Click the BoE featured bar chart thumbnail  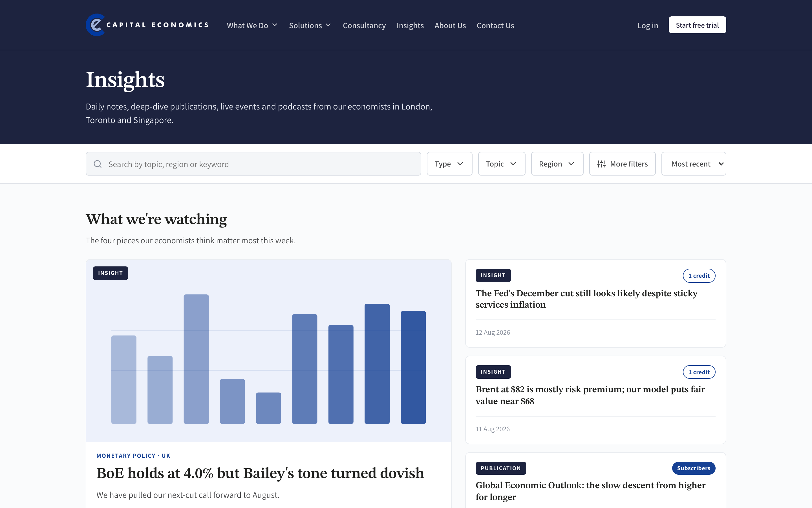(268, 351)
